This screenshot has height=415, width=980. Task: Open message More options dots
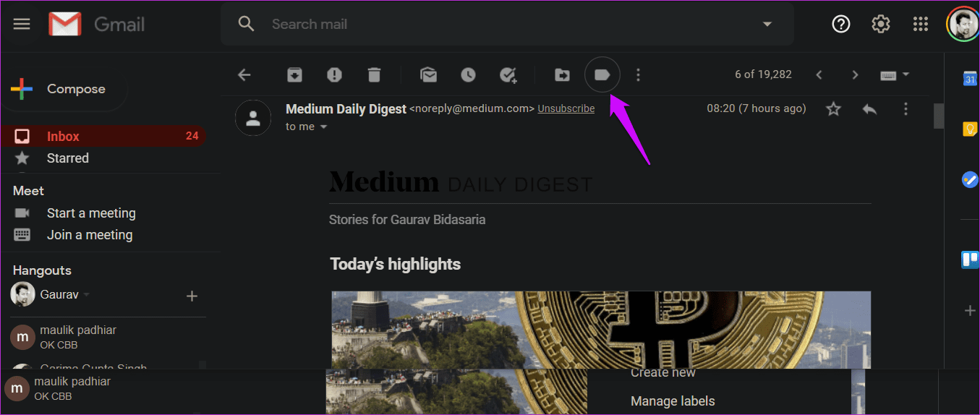point(906,109)
